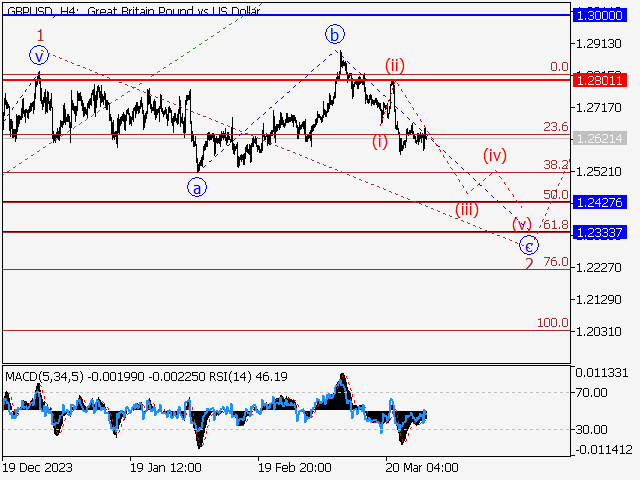Select the red '(v)' wave label
Image resolution: width=640 pixels, height=480 pixels.
tap(522, 224)
